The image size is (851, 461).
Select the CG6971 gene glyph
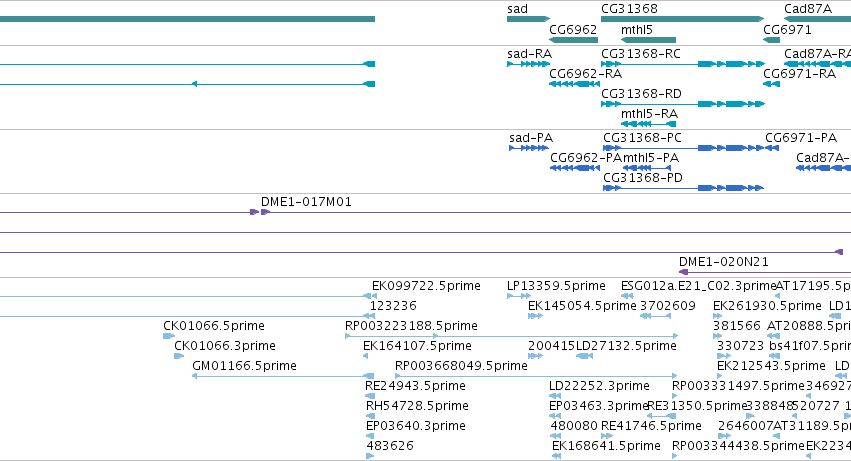coord(771,40)
